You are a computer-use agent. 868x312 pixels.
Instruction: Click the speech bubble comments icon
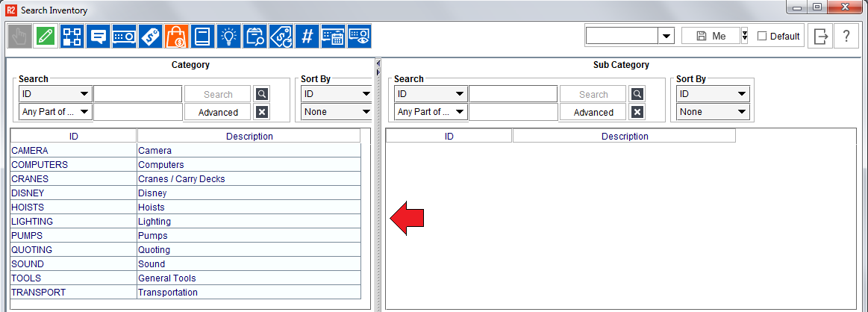pyautogui.click(x=99, y=37)
